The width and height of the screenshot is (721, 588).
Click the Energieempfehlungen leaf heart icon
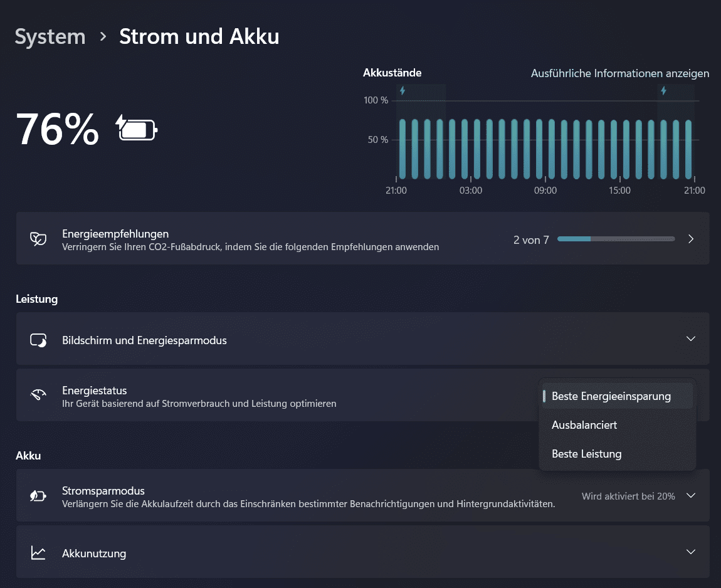(38, 239)
